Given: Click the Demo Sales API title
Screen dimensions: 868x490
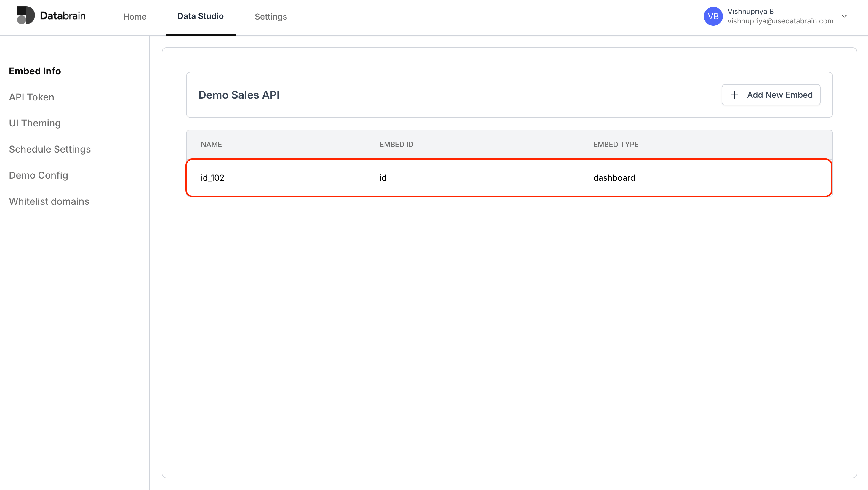Looking at the screenshot, I should point(239,95).
